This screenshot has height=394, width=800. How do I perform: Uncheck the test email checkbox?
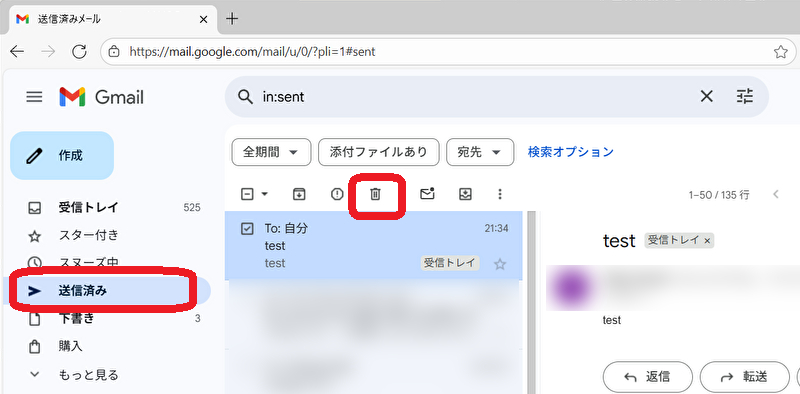pos(247,229)
